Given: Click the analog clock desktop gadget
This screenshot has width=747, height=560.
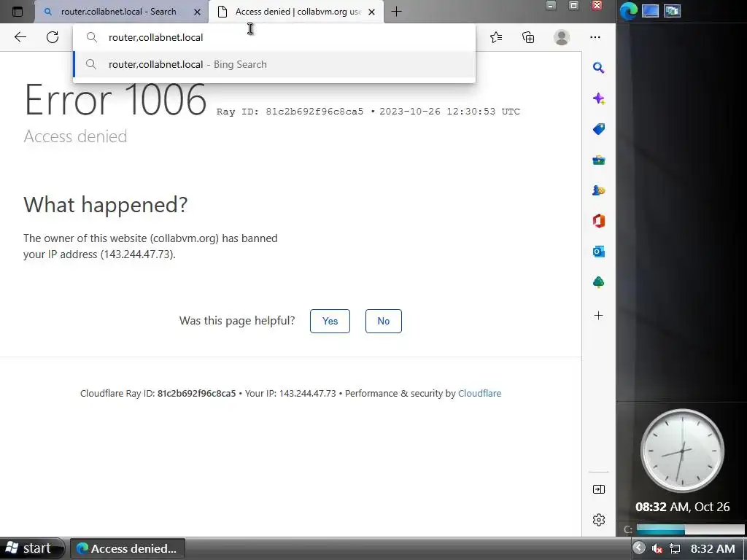Looking at the screenshot, I should coord(682,451).
